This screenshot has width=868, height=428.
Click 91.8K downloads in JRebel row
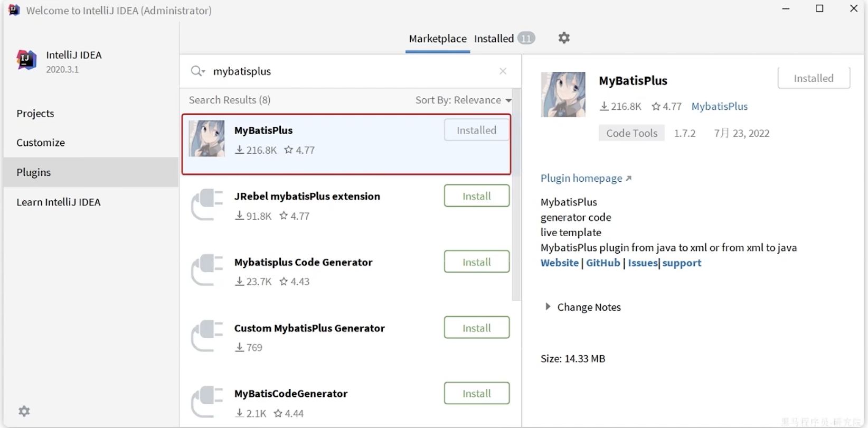(253, 216)
